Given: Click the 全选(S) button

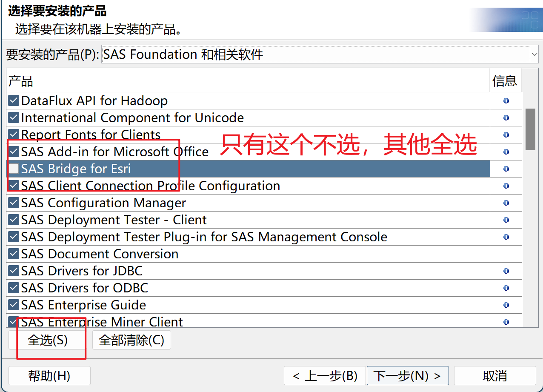Looking at the screenshot, I should click(x=48, y=340).
